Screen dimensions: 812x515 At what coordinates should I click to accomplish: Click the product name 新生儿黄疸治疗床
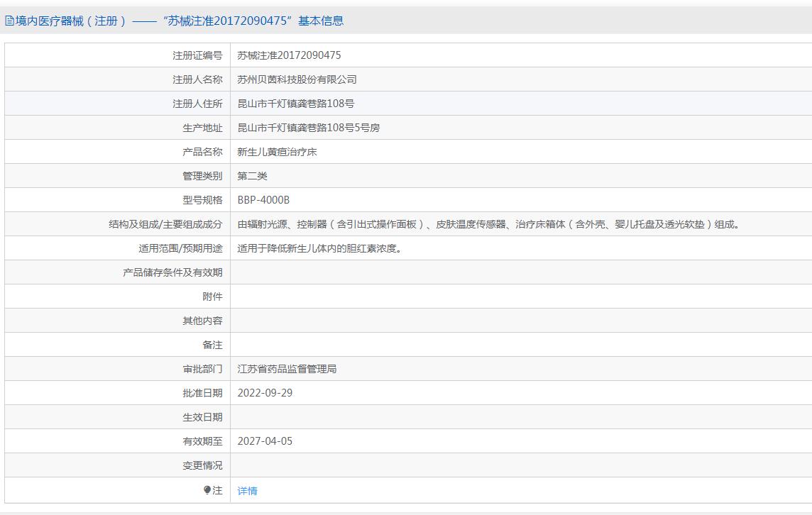277,152
